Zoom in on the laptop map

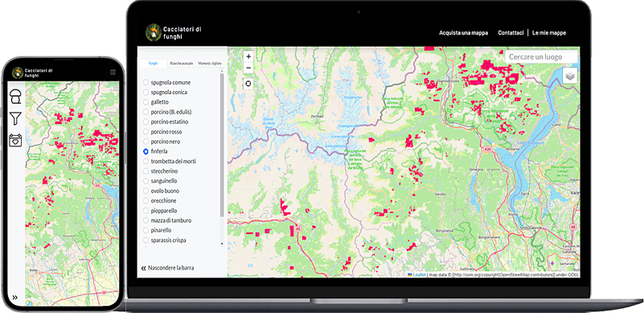[x=248, y=56]
